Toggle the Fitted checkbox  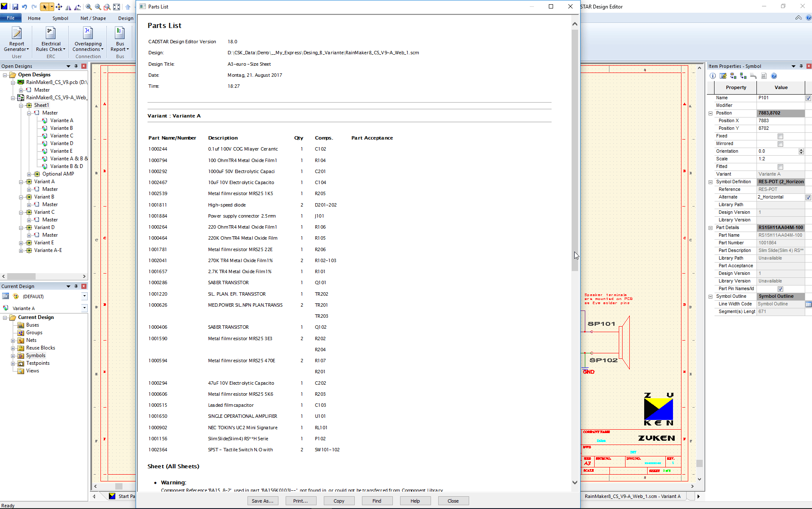pos(780,167)
